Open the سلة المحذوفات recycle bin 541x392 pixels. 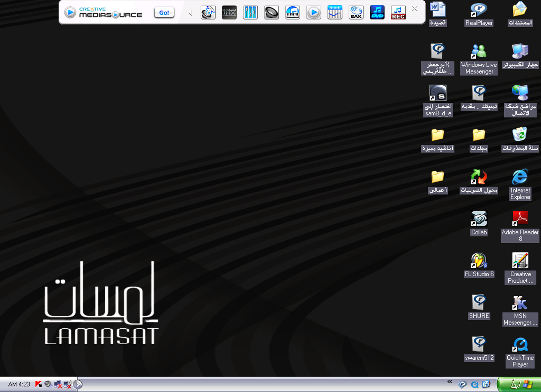[x=520, y=140]
